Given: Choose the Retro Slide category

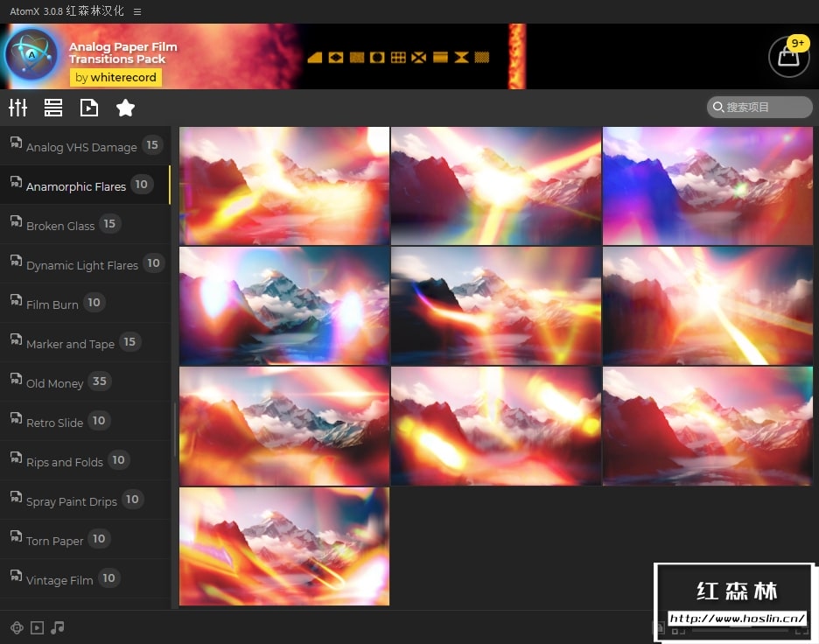Looking at the screenshot, I should [x=85, y=422].
